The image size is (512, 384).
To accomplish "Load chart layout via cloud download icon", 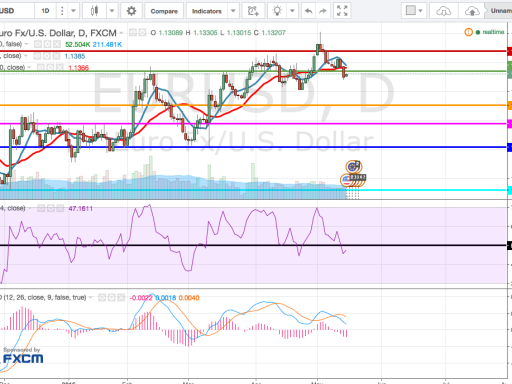I will click(444, 11).
